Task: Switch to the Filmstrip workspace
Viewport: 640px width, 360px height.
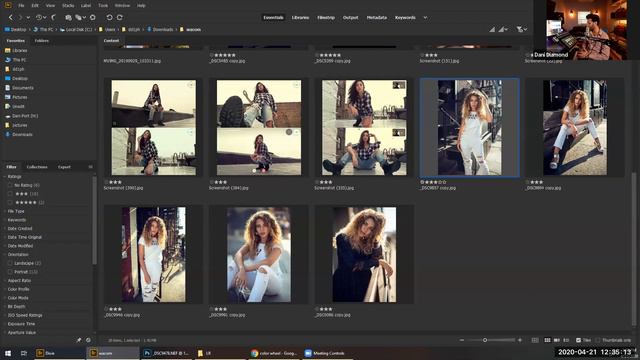Action: [x=326, y=18]
